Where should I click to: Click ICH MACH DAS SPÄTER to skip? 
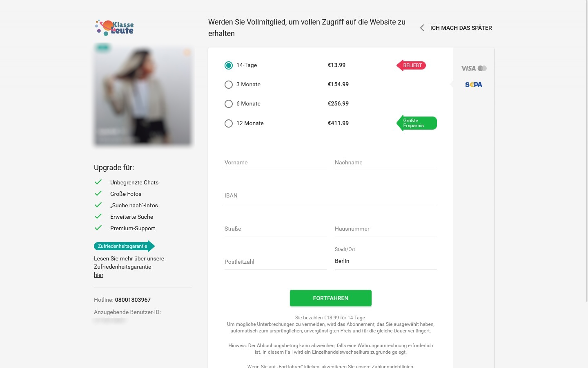[x=461, y=28]
